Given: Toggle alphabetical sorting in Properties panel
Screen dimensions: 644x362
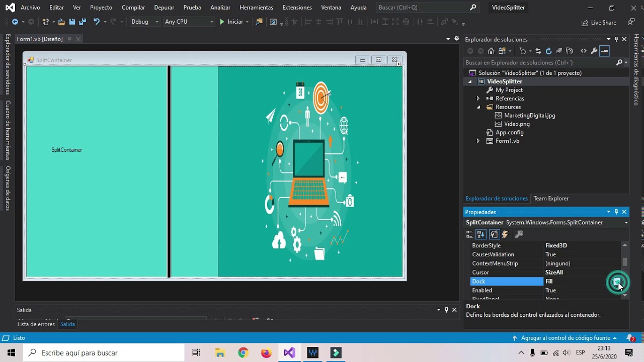Looking at the screenshot, I should point(481,234).
